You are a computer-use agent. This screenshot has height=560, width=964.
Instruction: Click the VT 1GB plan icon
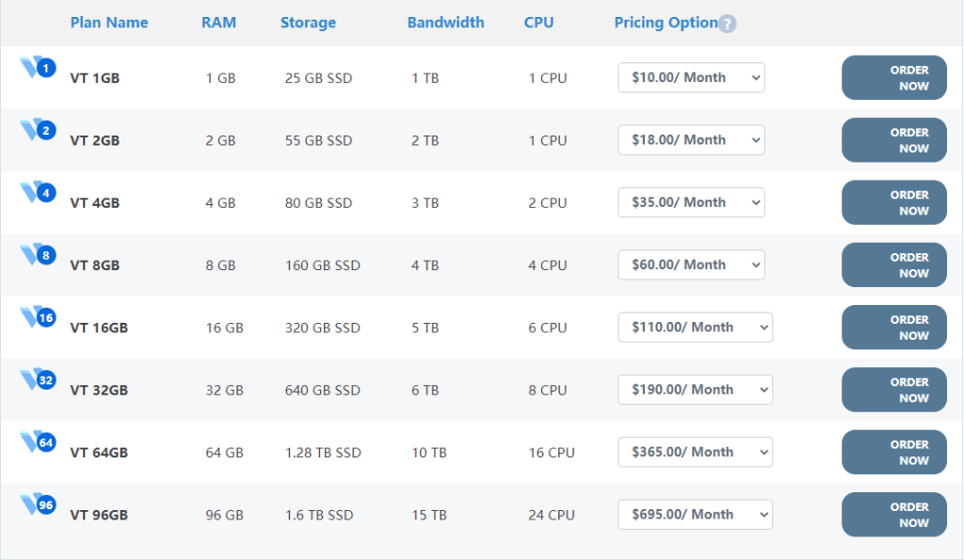pos(38,68)
